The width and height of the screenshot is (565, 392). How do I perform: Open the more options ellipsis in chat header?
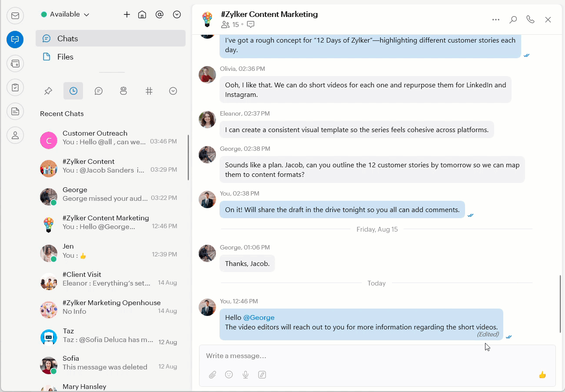point(496,20)
